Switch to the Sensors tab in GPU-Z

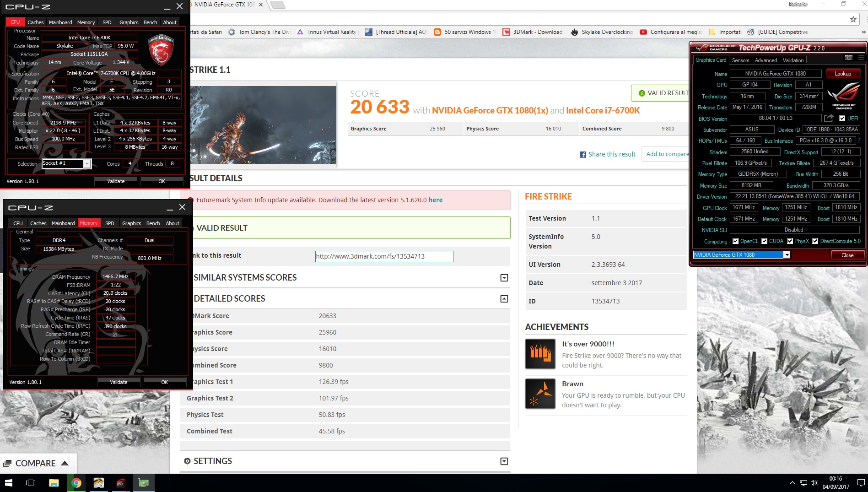pyautogui.click(x=740, y=60)
